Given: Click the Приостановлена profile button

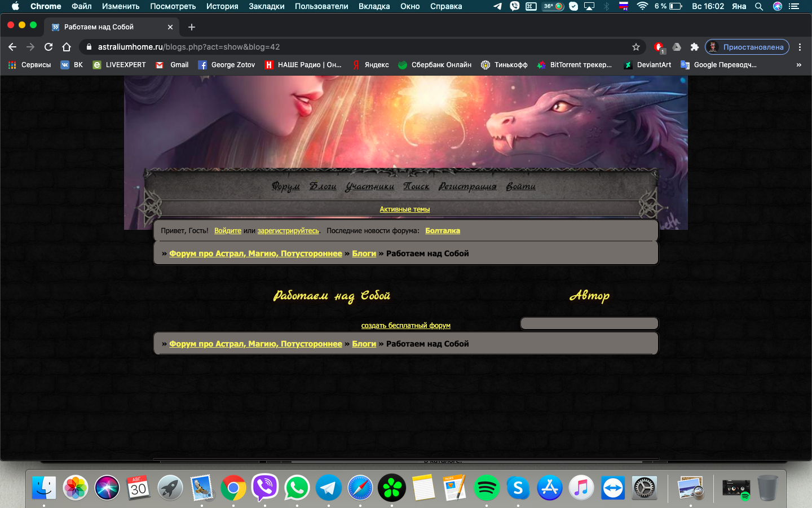Looking at the screenshot, I should [x=747, y=47].
